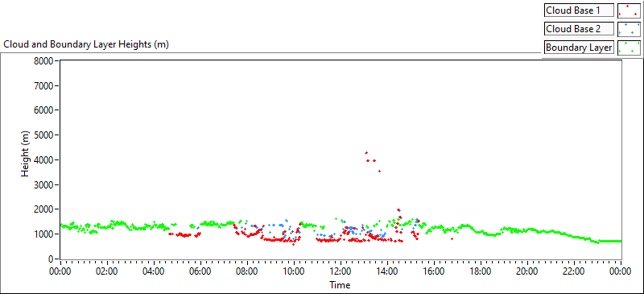Screen dimensions: 644x294
Task: Click the 18:00 time axis label
Action: pos(481,271)
